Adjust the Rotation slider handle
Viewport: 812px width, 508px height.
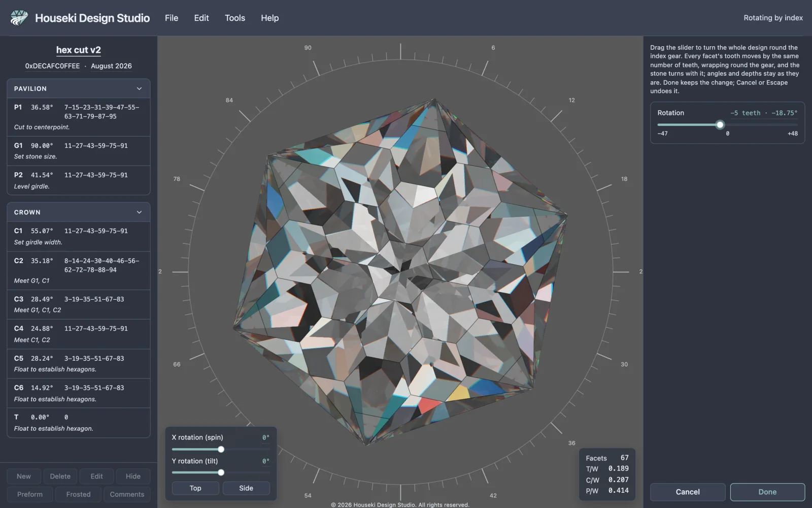pos(720,124)
